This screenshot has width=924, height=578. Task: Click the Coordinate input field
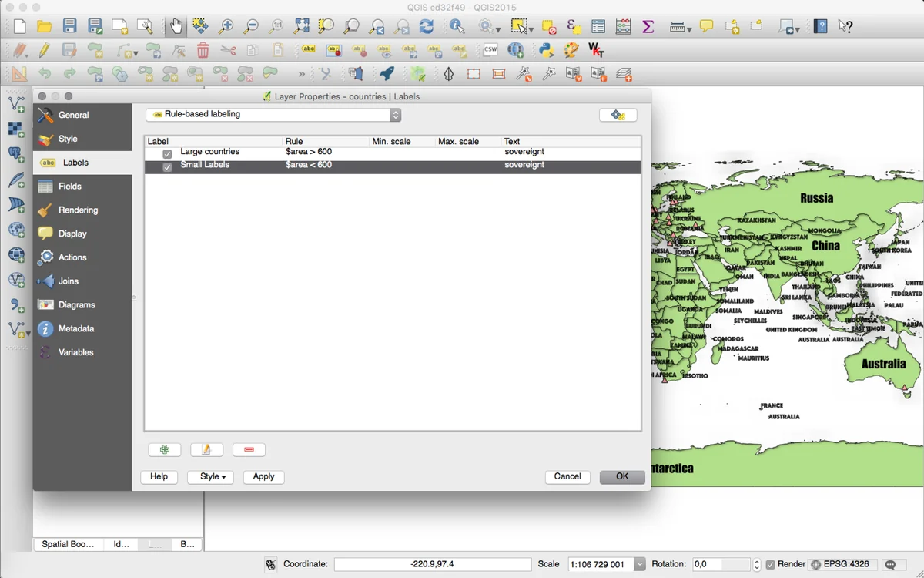click(x=432, y=565)
